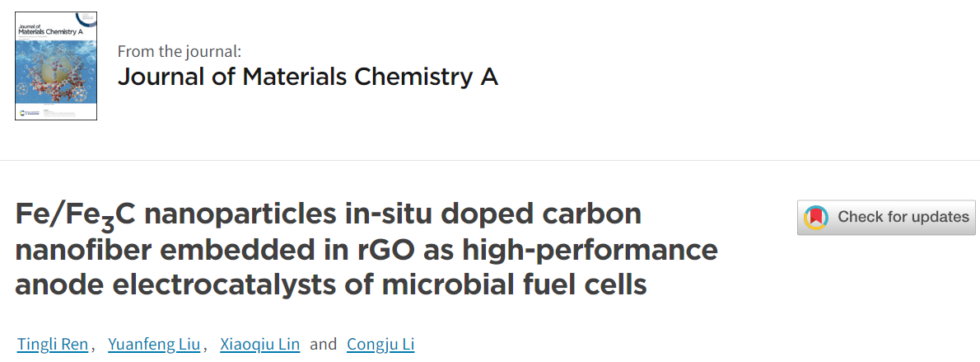Open the Journal of Materials Chemistry A heading
Screen dimensions: 980x362
(x=307, y=77)
